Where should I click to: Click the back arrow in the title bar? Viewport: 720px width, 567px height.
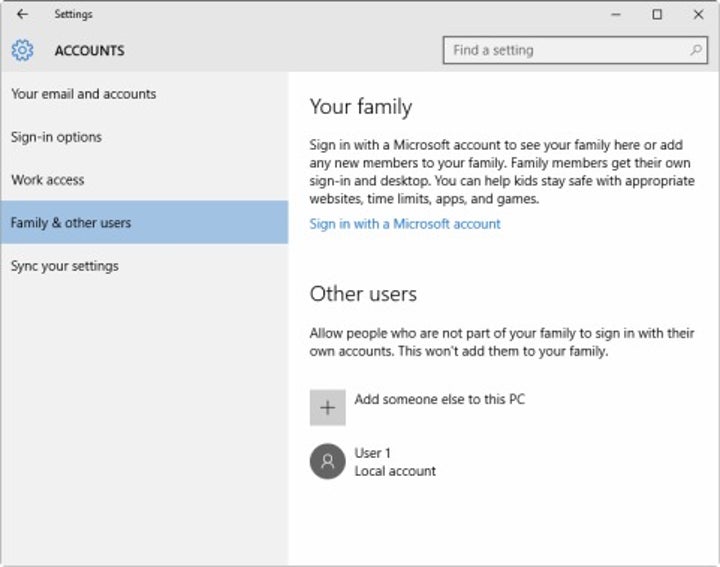tap(22, 15)
